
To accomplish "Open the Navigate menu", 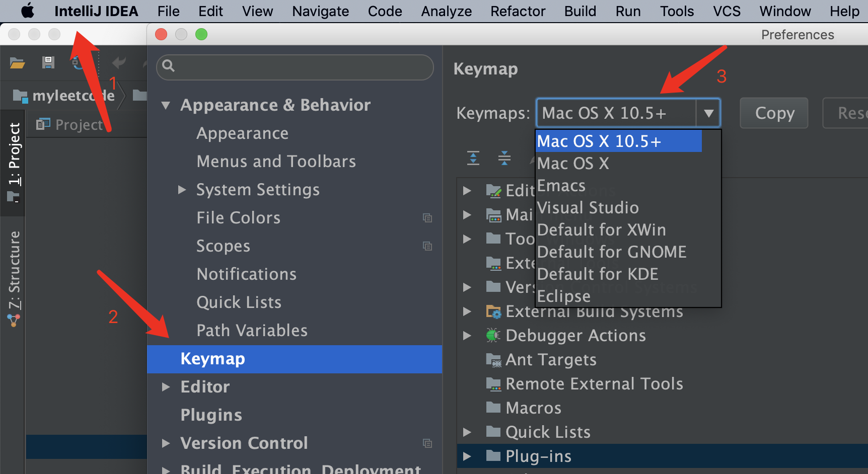I will (320, 11).
